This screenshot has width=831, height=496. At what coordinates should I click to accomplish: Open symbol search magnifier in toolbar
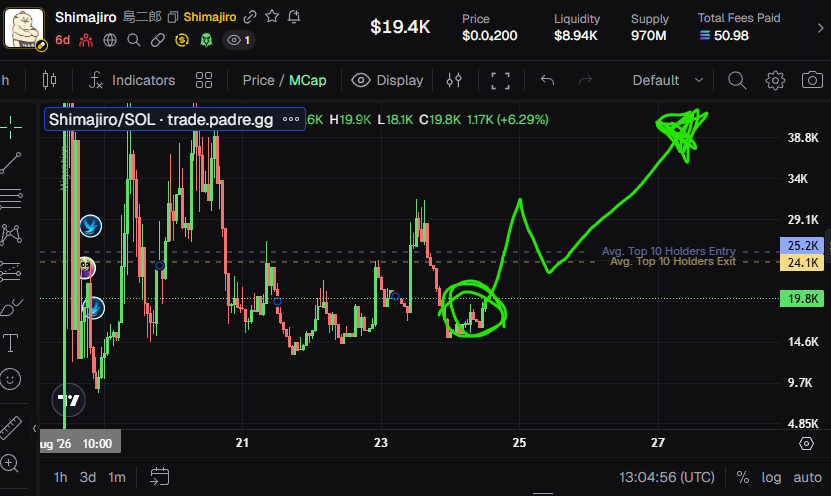tap(737, 80)
